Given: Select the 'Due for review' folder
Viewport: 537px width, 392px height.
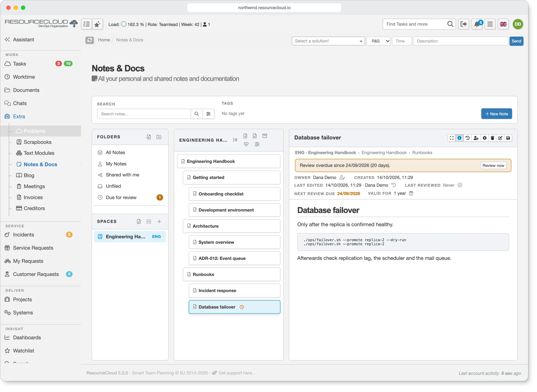Looking at the screenshot, I should [130, 197].
